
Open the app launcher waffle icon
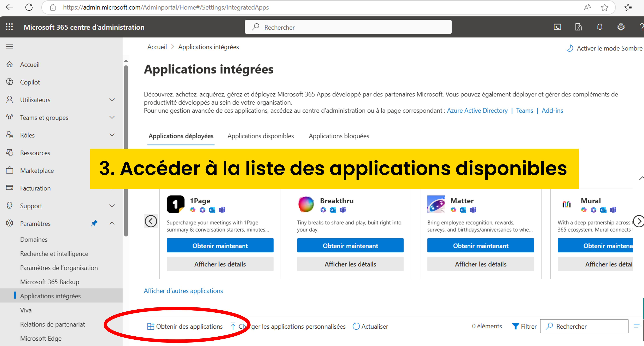9,27
